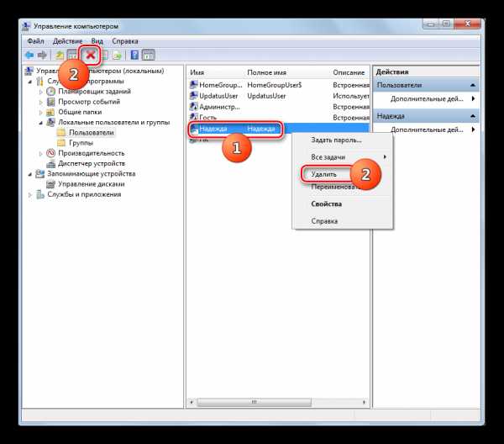Delete the selected user with red X
Viewport: 504px width, 444px height.
click(91, 55)
